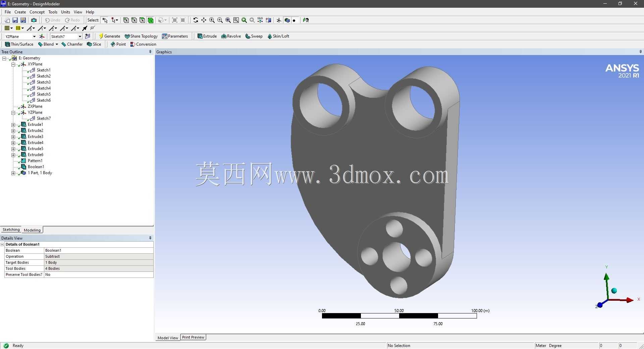Viewport: 644px width, 349px height.
Task: Click the isometric ball on the triad
Action: click(614, 291)
